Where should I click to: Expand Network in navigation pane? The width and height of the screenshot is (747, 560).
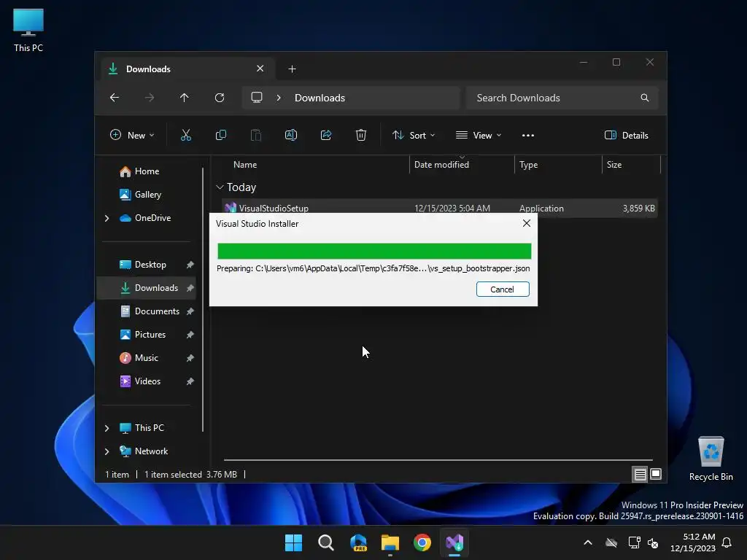[x=107, y=451]
